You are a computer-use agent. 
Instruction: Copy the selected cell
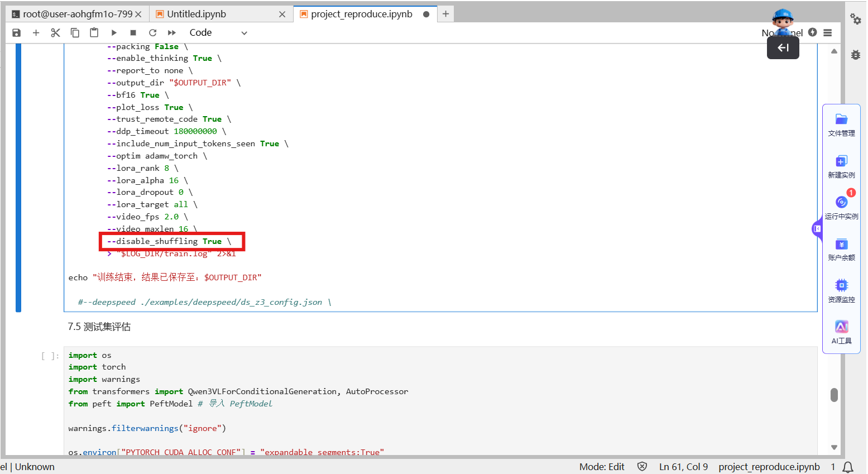(x=75, y=33)
